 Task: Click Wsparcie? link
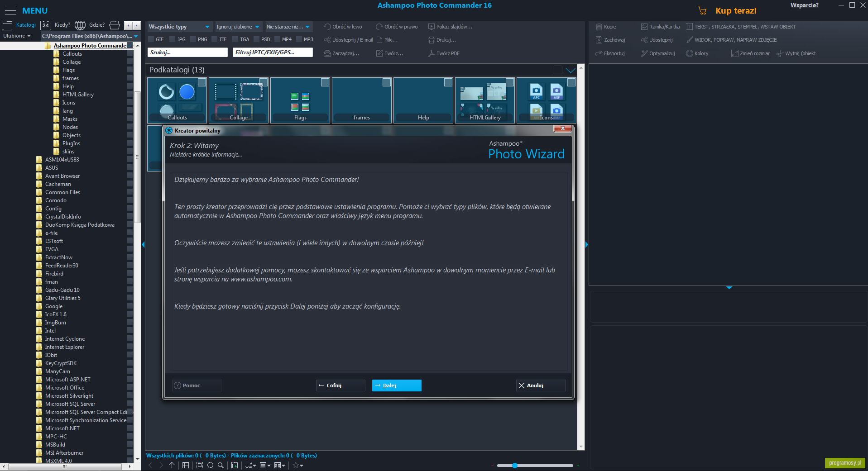tap(805, 5)
